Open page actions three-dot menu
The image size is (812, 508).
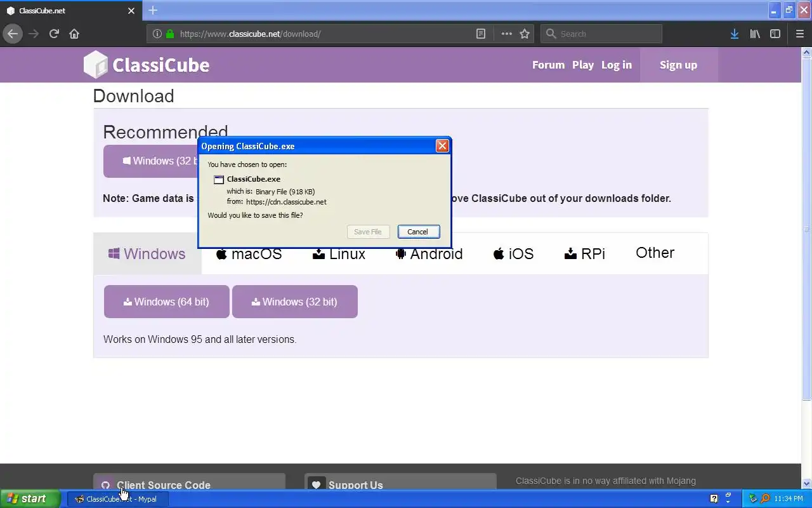(506, 34)
